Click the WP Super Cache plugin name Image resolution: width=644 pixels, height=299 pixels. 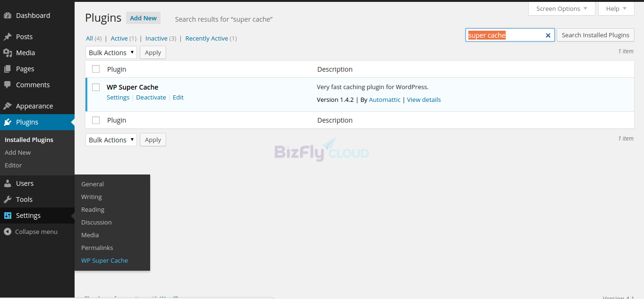tap(132, 87)
